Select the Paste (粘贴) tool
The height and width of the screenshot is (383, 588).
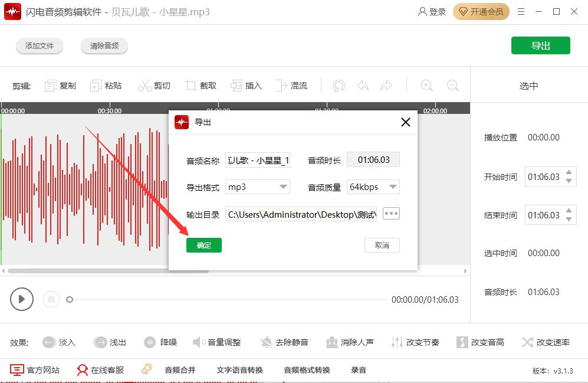click(x=106, y=86)
